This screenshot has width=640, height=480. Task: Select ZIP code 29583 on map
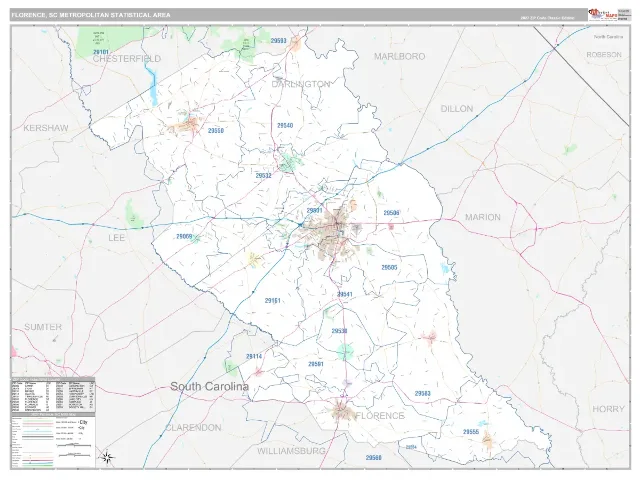pyautogui.click(x=422, y=394)
